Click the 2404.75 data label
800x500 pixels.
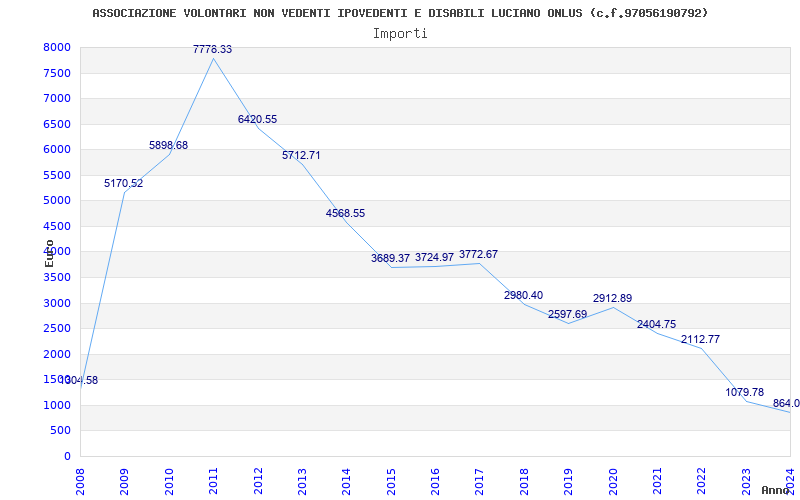point(656,324)
